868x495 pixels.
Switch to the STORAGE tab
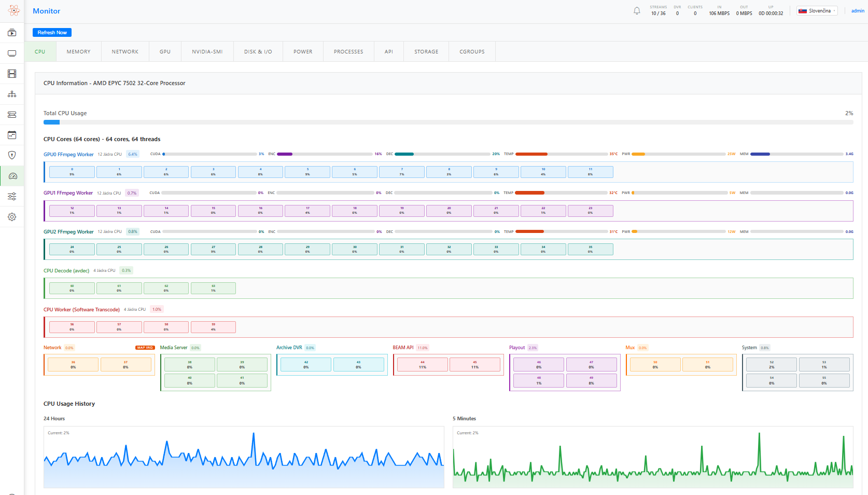pos(426,52)
